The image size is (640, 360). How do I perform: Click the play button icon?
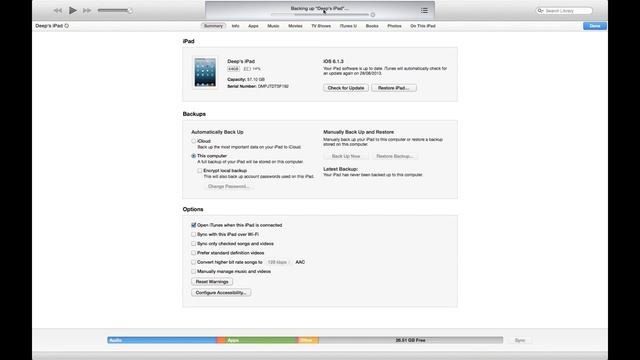(73, 10)
